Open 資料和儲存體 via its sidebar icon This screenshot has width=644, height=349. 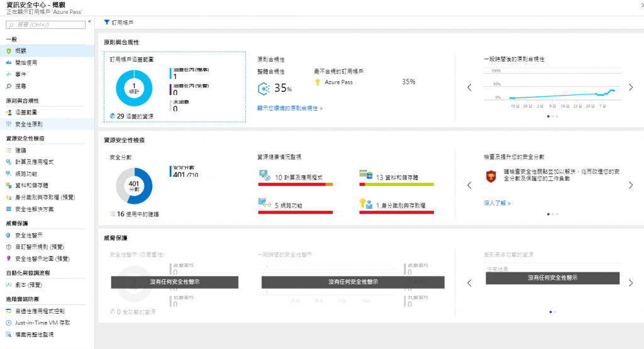click(9, 186)
